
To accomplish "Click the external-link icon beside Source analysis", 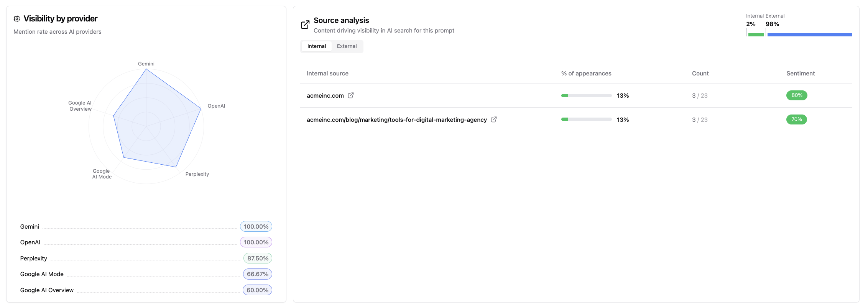I will [x=305, y=25].
